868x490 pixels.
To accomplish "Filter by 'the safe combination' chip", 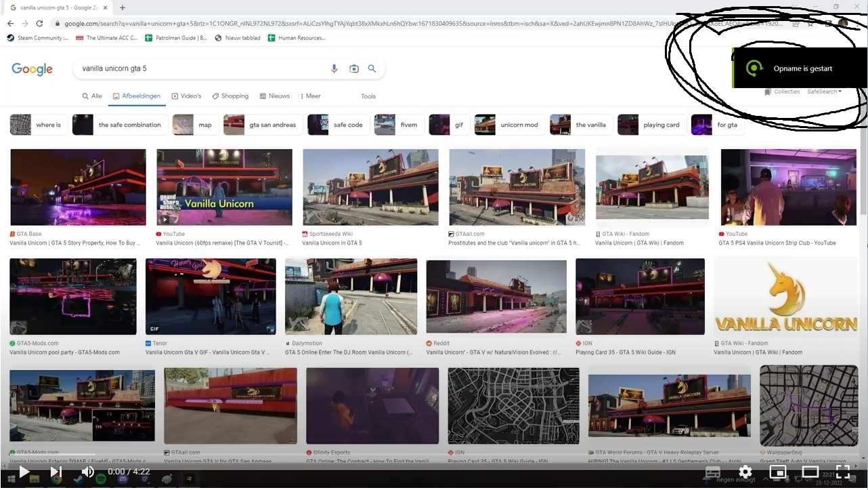I will [120, 125].
